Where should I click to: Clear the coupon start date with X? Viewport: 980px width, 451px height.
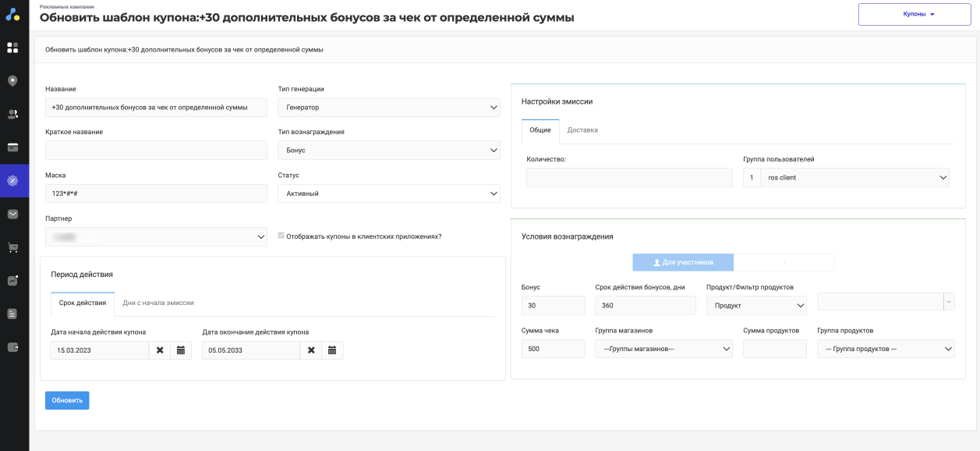[x=160, y=350]
